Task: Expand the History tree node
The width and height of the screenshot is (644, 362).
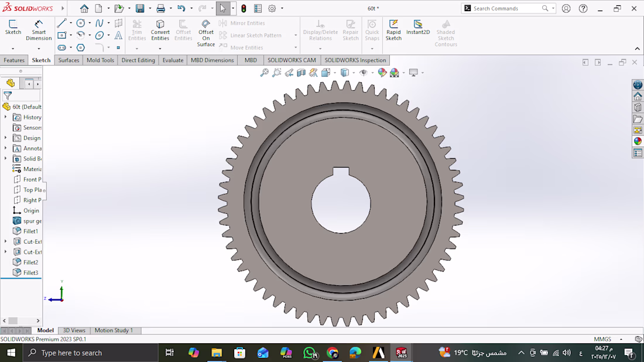Action: coord(6,117)
